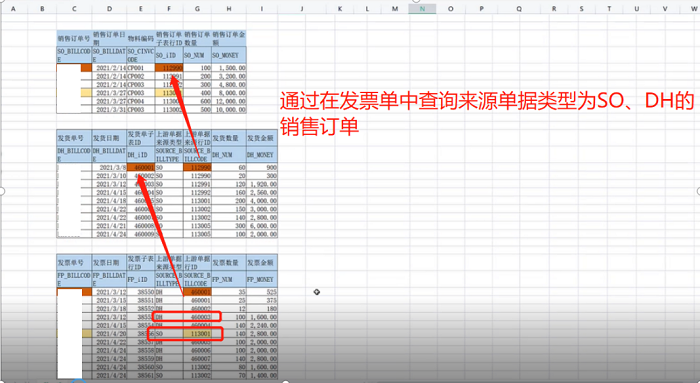The image size is (700, 383).
Task: Select orange highlighted 112990 cell in sales table
Action: click(169, 68)
